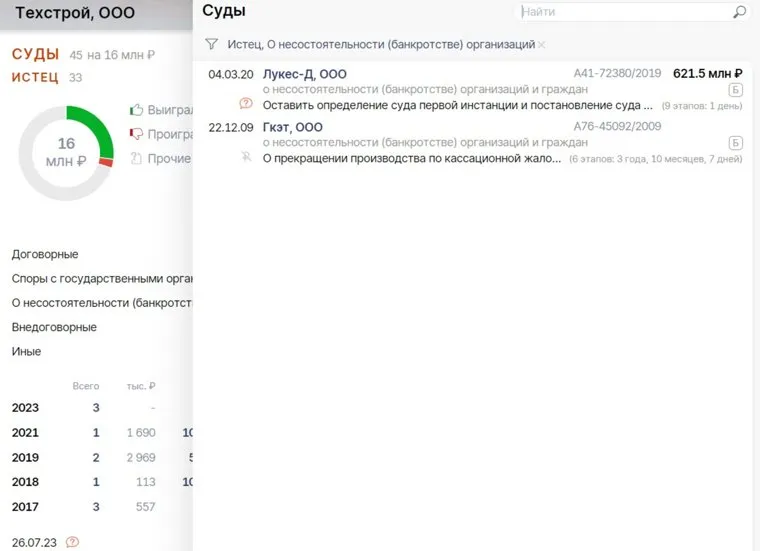Click the question icon beside Лукес-Д case
760x551 pixels.
pyautogui.click(x=246, y=104)
